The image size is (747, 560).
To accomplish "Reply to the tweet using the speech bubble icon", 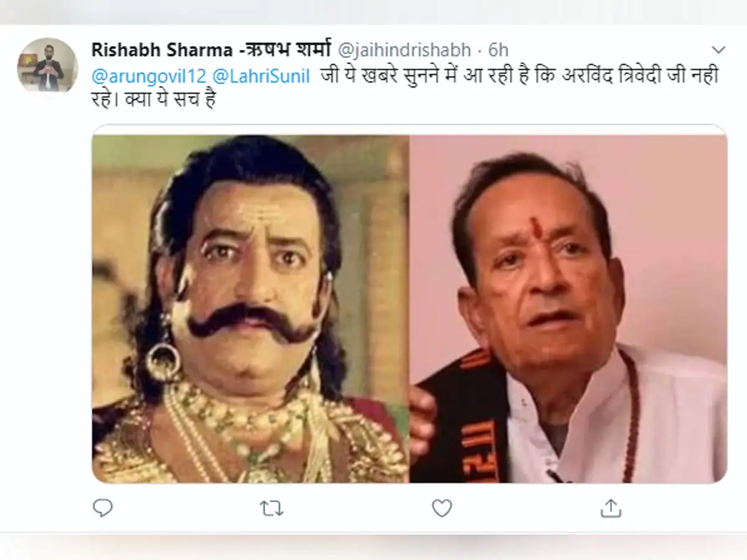I will (101, 509).
